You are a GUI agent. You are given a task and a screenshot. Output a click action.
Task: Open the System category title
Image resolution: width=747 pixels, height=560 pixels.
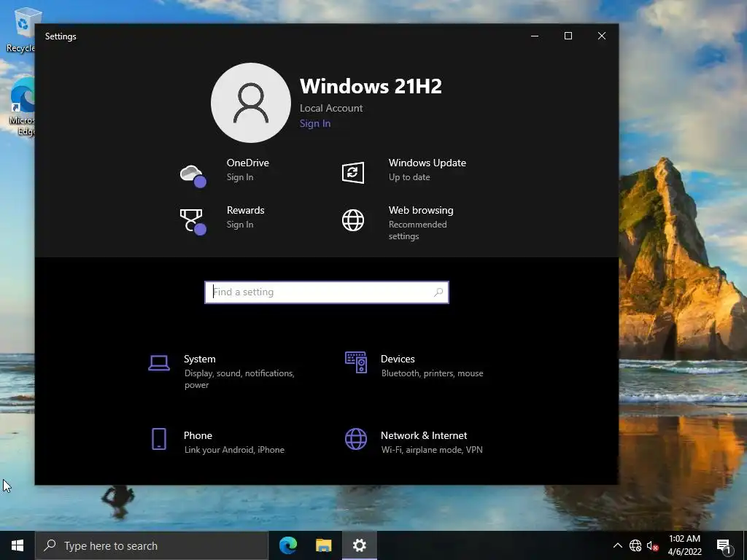coord(200,359)
